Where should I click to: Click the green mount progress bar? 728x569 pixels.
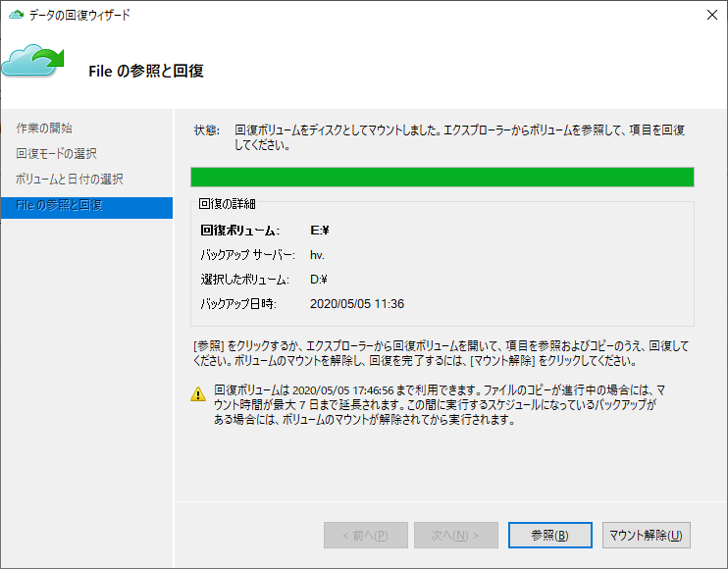click(x=442, y=178)
